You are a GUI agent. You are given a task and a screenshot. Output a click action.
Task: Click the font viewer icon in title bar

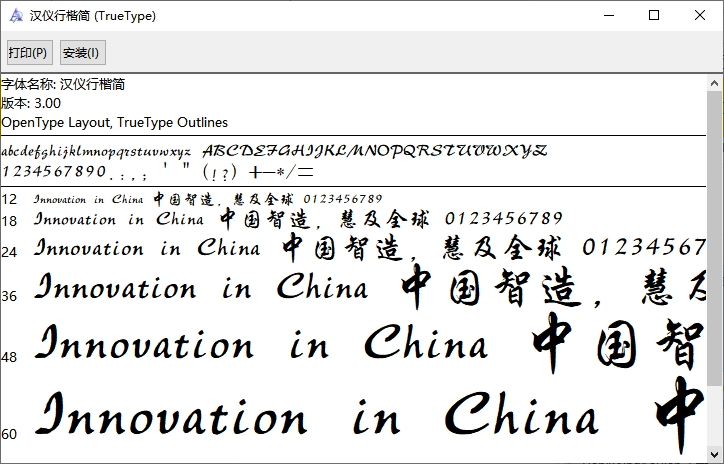pos(16,16)
